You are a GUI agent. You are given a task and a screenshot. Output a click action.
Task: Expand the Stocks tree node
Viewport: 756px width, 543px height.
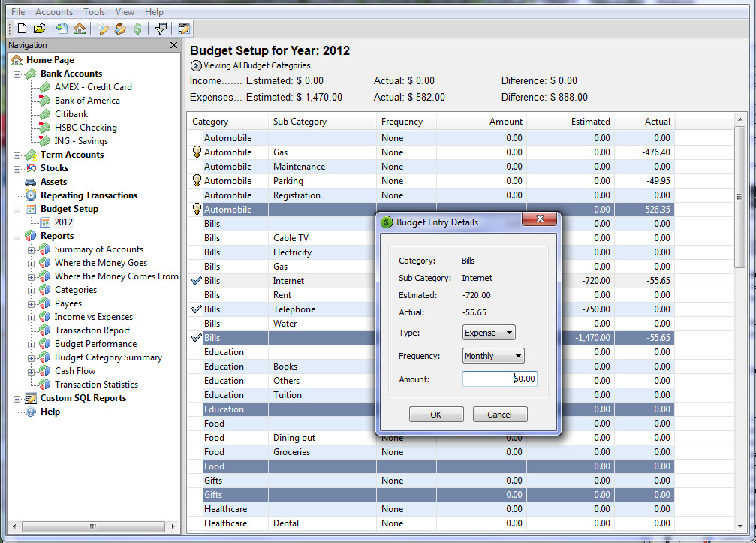tap(17, 169)
